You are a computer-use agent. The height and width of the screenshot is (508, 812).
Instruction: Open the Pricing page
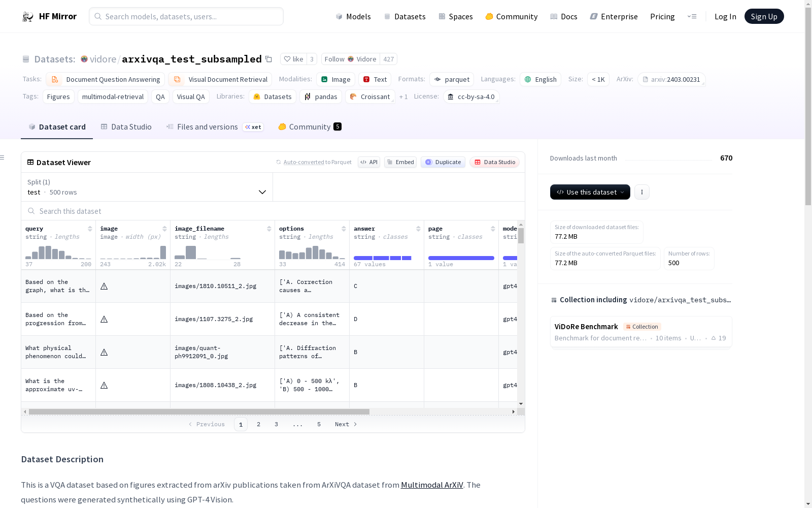[662, 17]
